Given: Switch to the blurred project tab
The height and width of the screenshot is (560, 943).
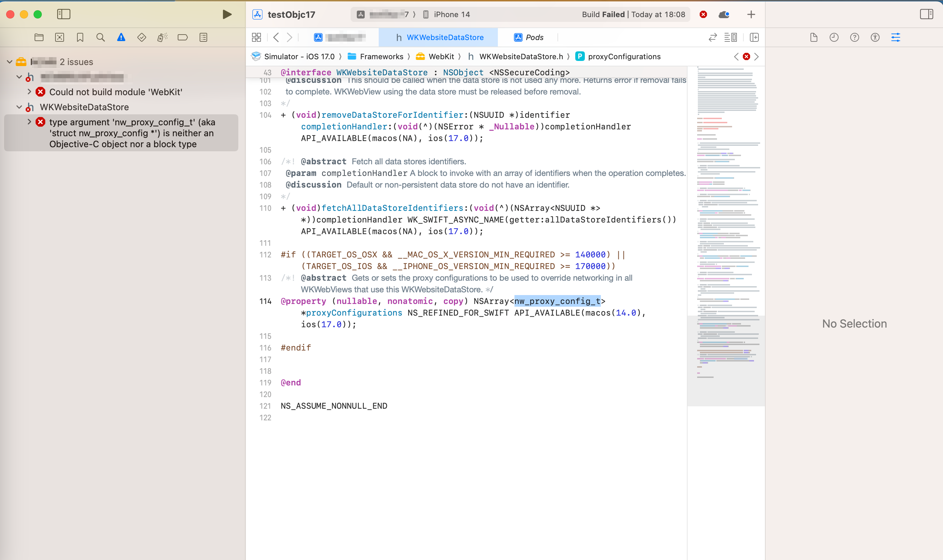Looking at the screenshot, I should click(x=340, y=37).
